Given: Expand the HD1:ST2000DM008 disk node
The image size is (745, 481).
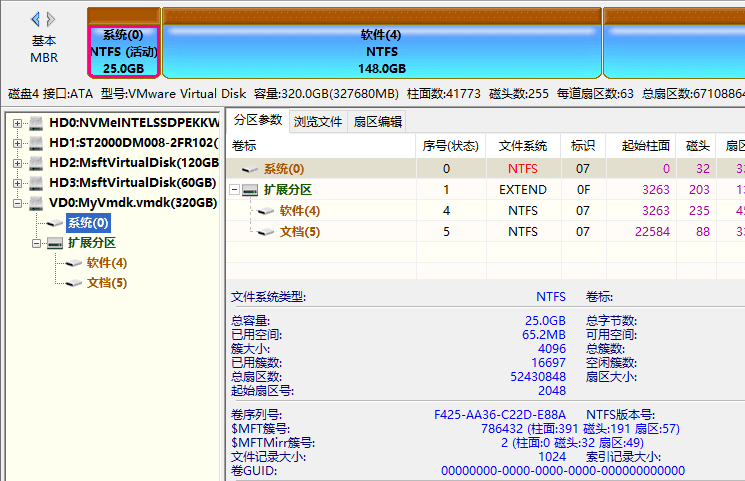Looking at the screenshot, I should [x=17, y=142].
